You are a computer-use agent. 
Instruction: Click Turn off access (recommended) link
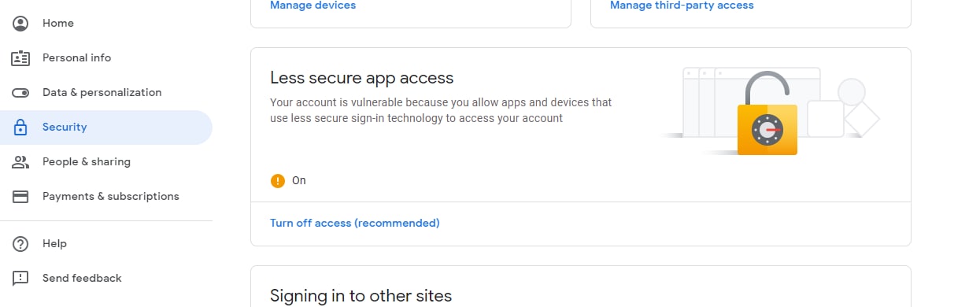click(355, 223)
